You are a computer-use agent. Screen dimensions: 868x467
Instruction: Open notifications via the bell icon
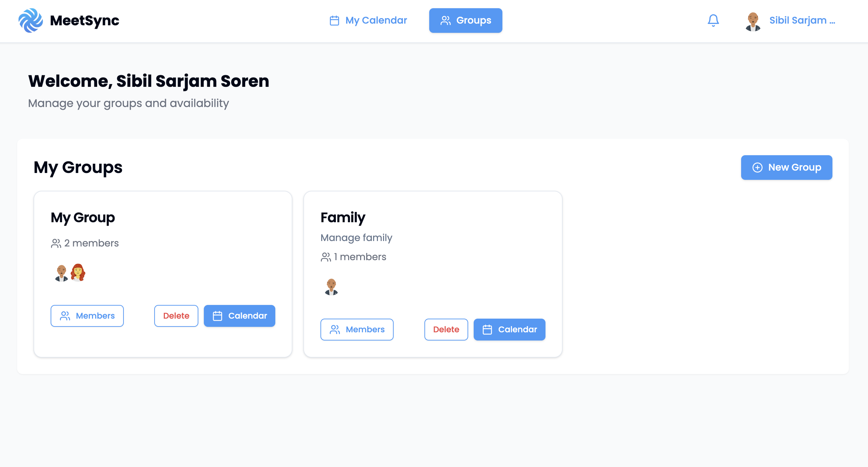713,20
